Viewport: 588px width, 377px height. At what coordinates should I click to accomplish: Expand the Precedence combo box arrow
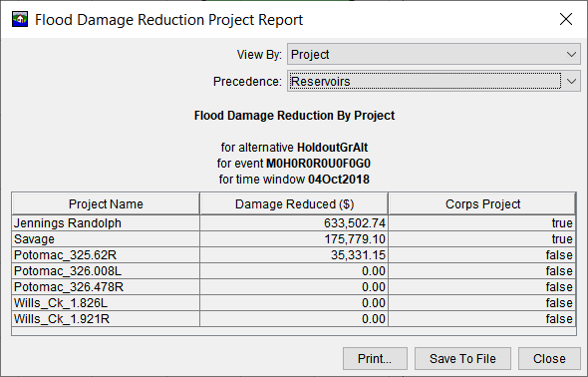[571, 82]
